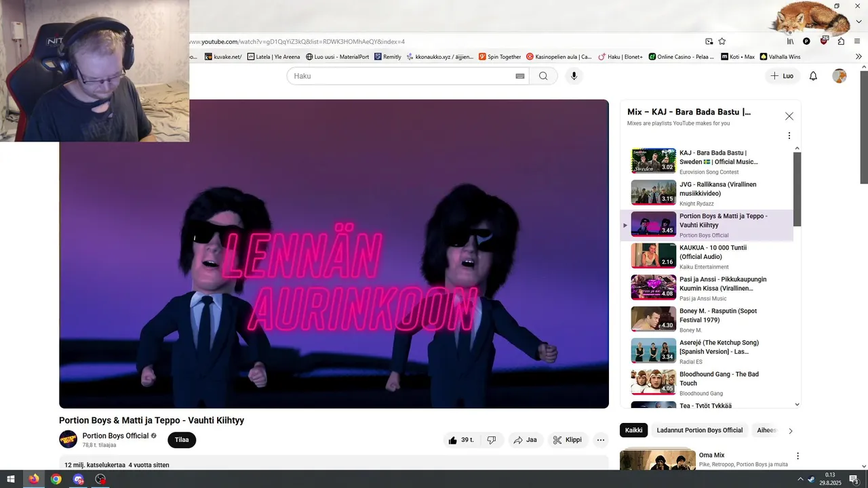Open kuvake.net bookmark
Viewport: 868px width, 488px height.
[x=223, y=57]
